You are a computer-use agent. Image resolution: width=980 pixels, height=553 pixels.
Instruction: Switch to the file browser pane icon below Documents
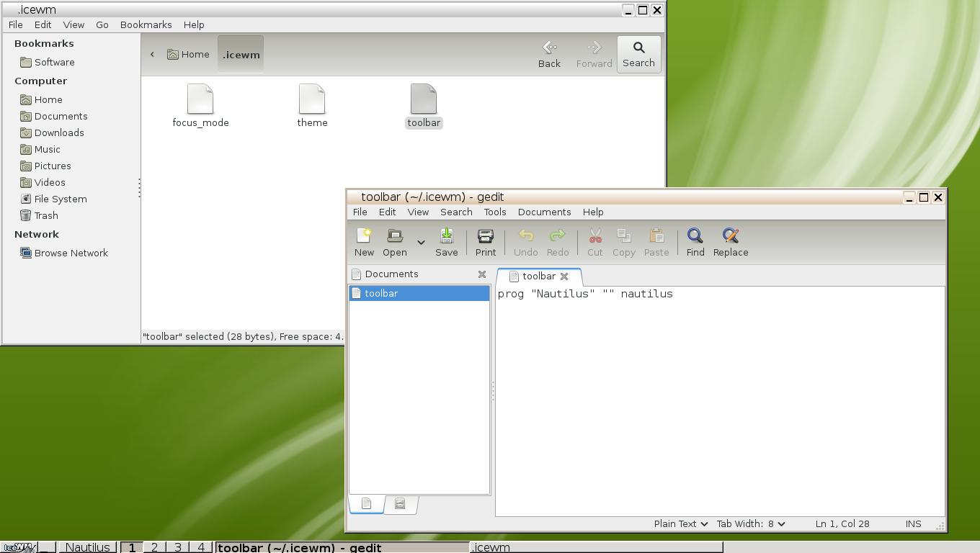pos(399,504)
